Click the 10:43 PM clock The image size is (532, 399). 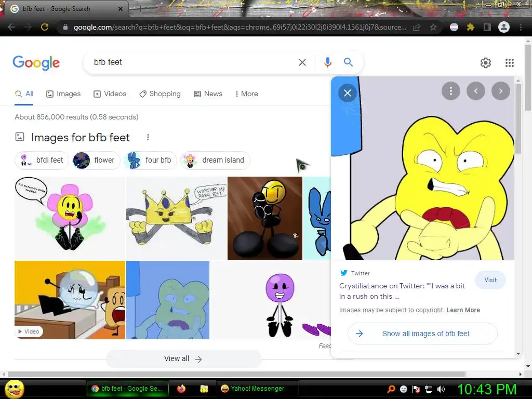(487, 389)
